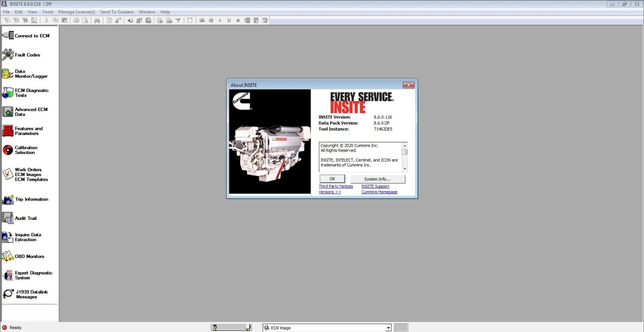Viewport: 644px width, 332px height.
Task: Click the INSITE version value 8.6.0.116
Action: [382, 117]
